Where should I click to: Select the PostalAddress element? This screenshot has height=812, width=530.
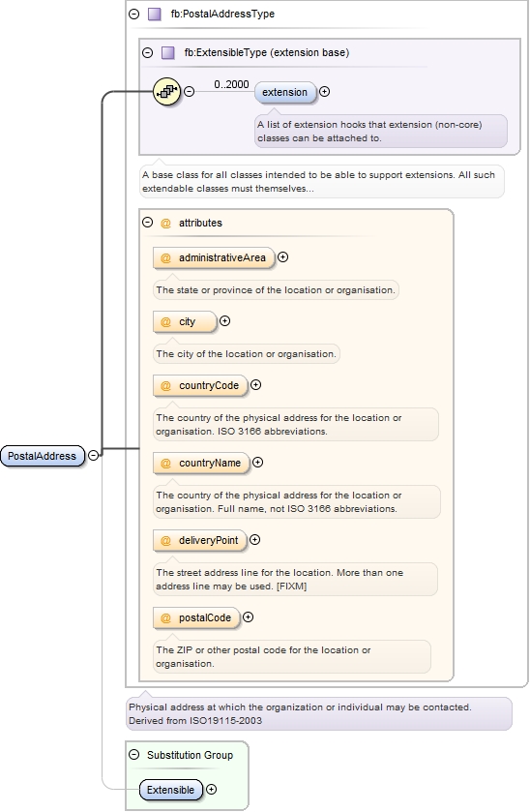[x=43, y=456]
